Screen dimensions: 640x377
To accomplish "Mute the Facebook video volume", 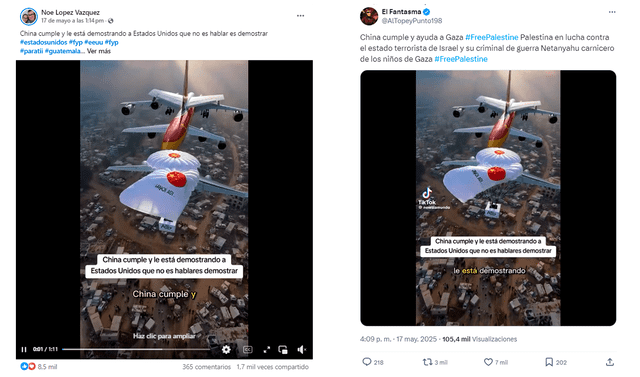I will point(301,350).
